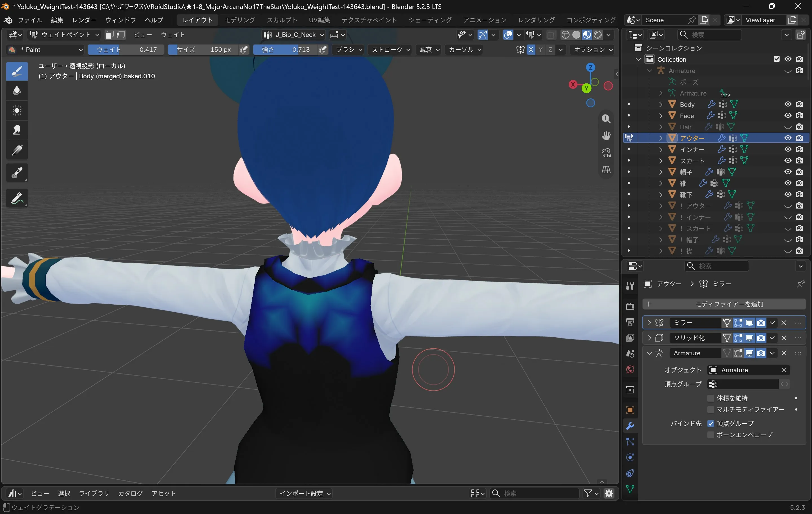The width and height of the screenshot is (812, 514).
Task: Open the 減衰 falloff dropdown
Action: (x=428, y=50)
